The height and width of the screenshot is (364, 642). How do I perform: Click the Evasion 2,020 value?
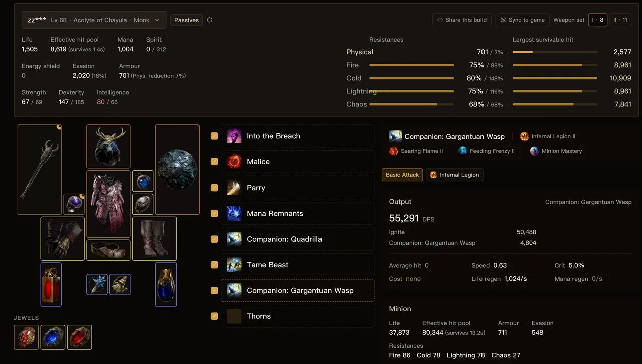coord(81,76)
